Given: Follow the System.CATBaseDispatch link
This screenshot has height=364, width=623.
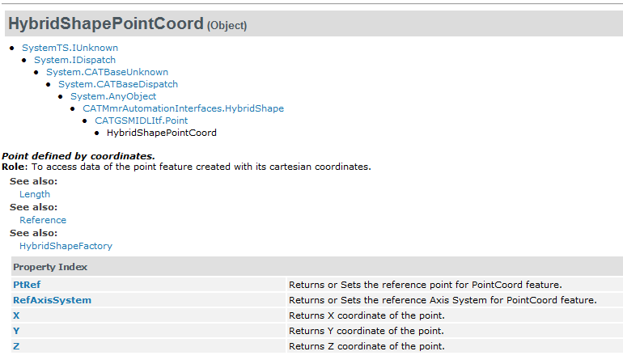Looking at the screenshot, I should click(x=118, y=84).
